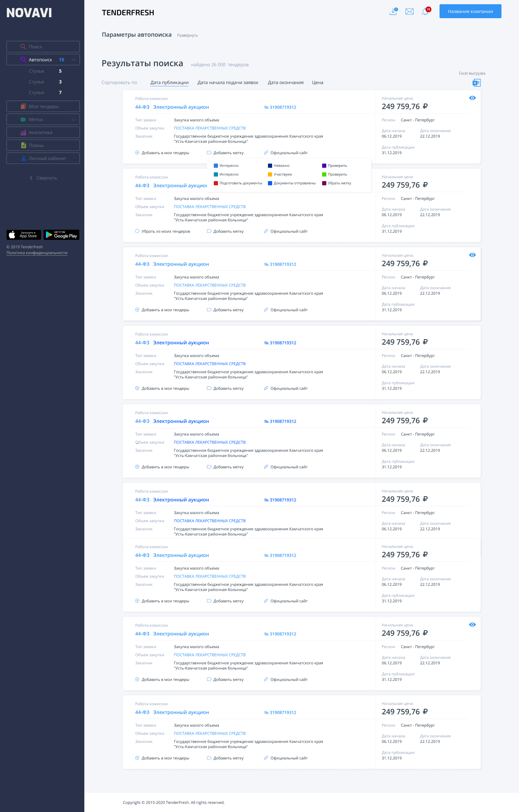
Task: Click the magnifier icon in Поиск
Action: point(23,46)
